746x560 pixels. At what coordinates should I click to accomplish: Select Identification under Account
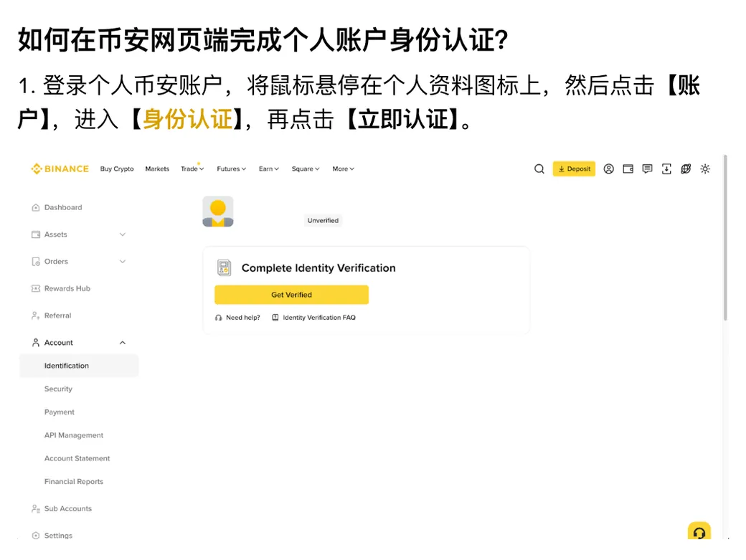pyautogui.click(x=79, y=366)
